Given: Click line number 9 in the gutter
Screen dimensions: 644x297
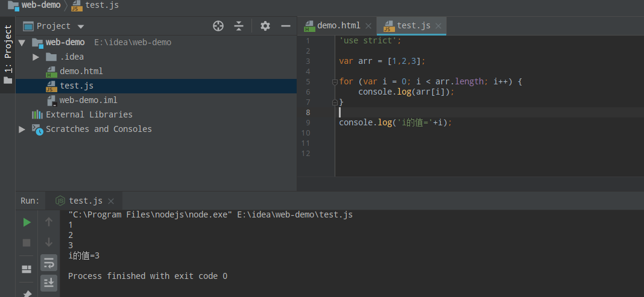Looking at the screenshot, I should click(308, 123).
